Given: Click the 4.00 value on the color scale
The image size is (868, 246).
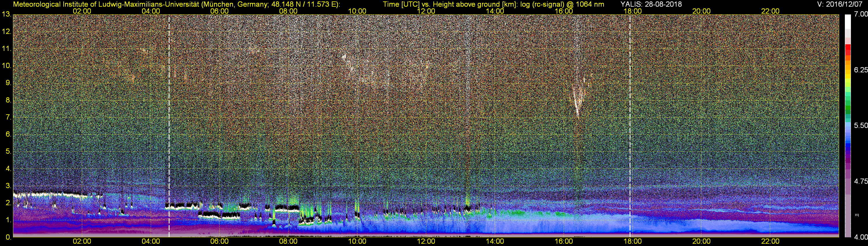Looking at the screenshot, I should pyautogui.click(x=861, y=237).
